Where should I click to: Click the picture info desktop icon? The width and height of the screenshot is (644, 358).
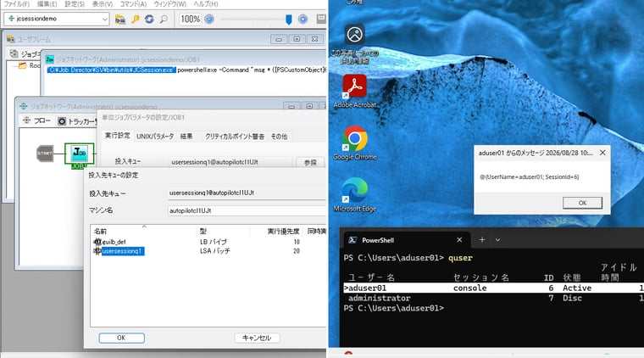click(354, 44)
